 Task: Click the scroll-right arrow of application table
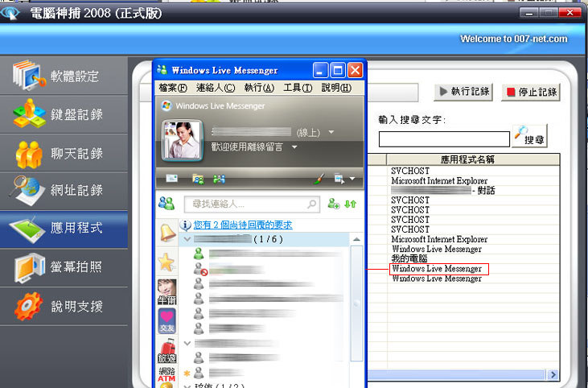553,374
